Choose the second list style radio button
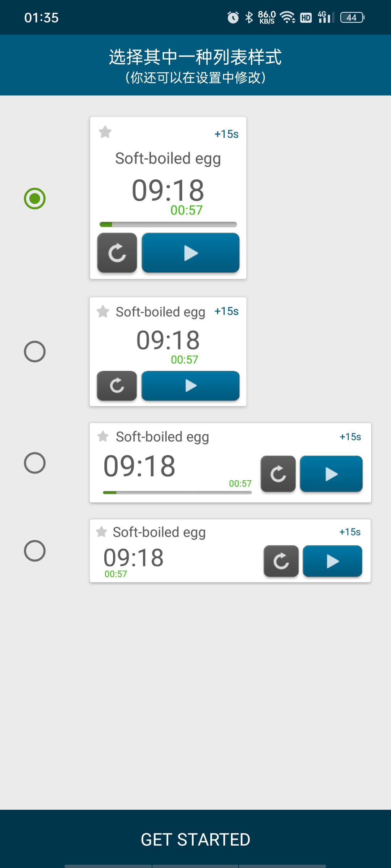The image size is (391, 868). (x=35, y=352)
